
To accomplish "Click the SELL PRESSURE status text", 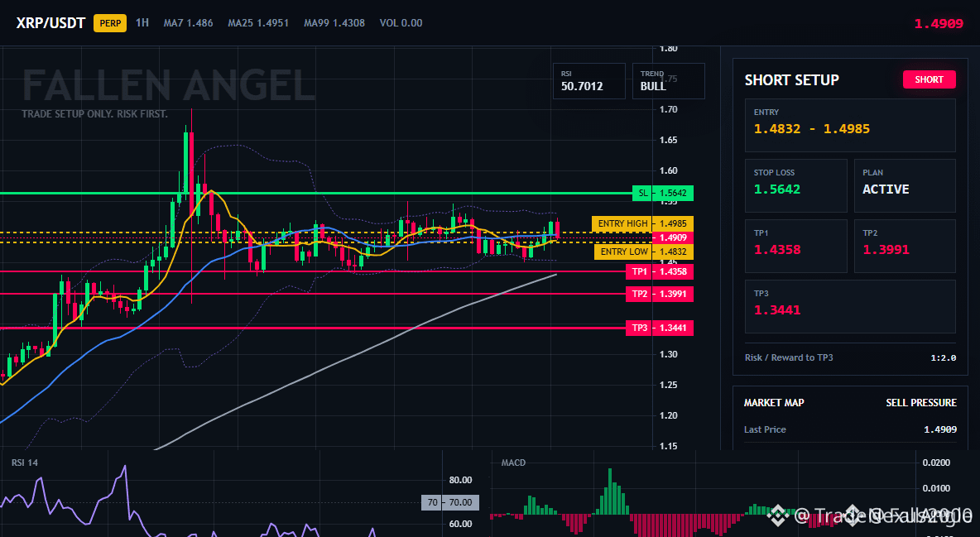I will [920, 403].
